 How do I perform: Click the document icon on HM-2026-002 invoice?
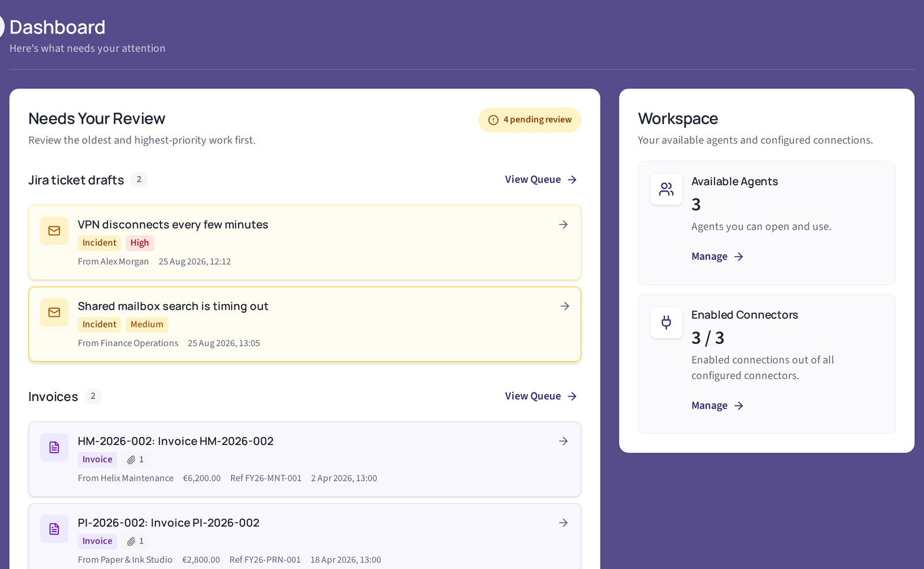(54, 447)
